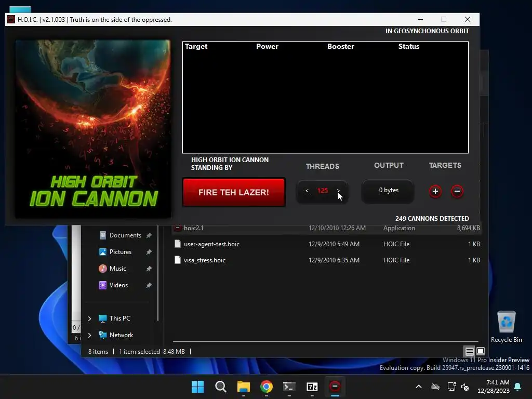Viewport: 532px width, 399px height.
Task: Click the 12/9/2010 5:49 AM date cell
Action: click(x=334, y=244)
